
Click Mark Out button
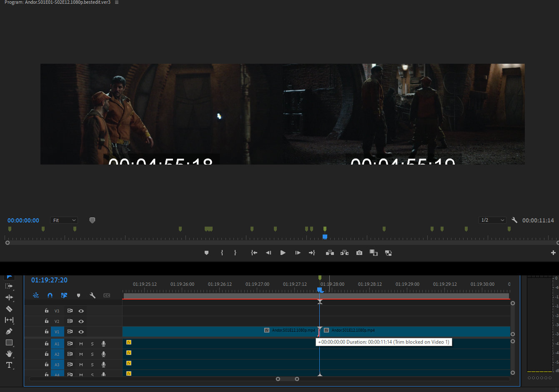pos(235,253)
